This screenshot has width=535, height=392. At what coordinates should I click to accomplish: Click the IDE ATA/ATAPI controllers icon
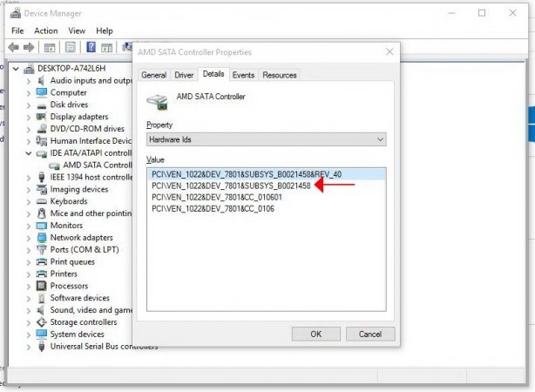tap(42, 153)
